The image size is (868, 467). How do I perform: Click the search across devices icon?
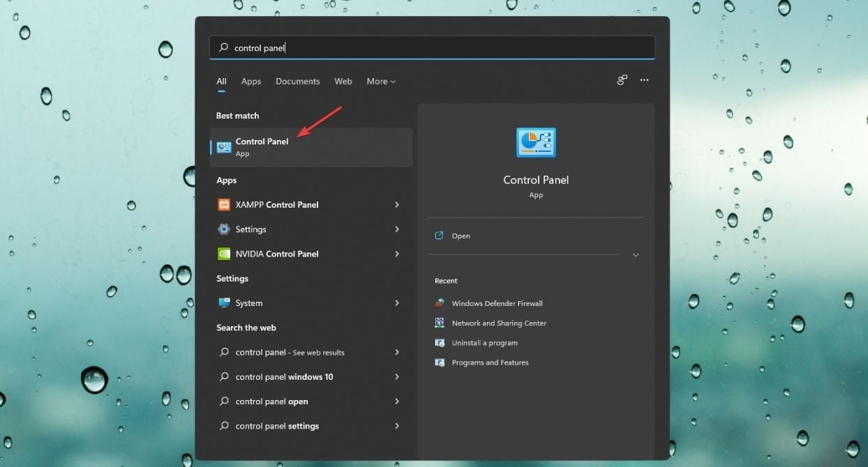pos(622,80)
